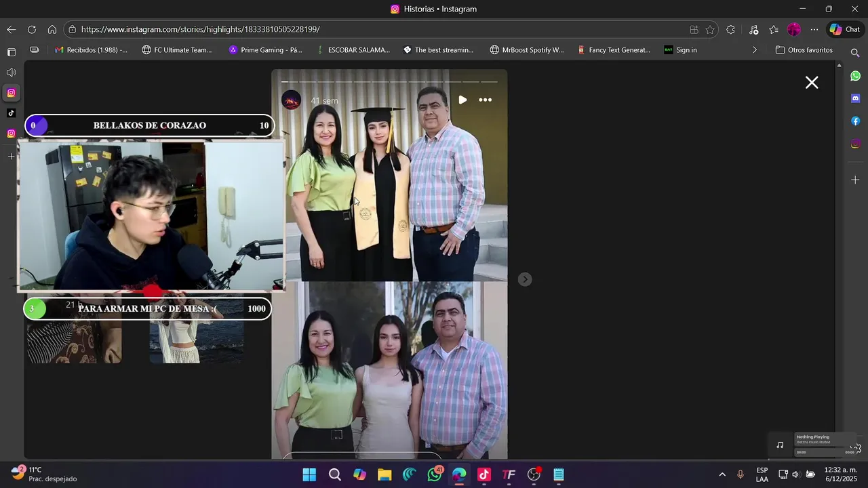Select the TikTok vertical tab

(x=11, y=113)
